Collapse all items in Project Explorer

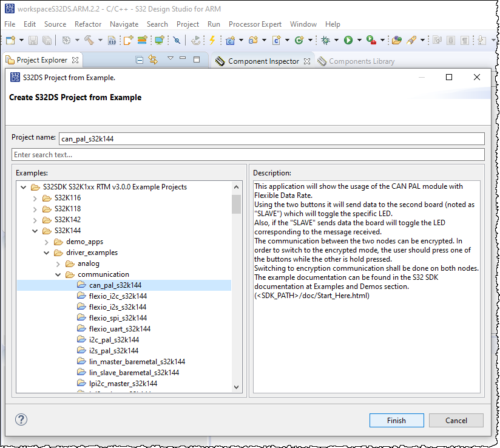point(140,59)
